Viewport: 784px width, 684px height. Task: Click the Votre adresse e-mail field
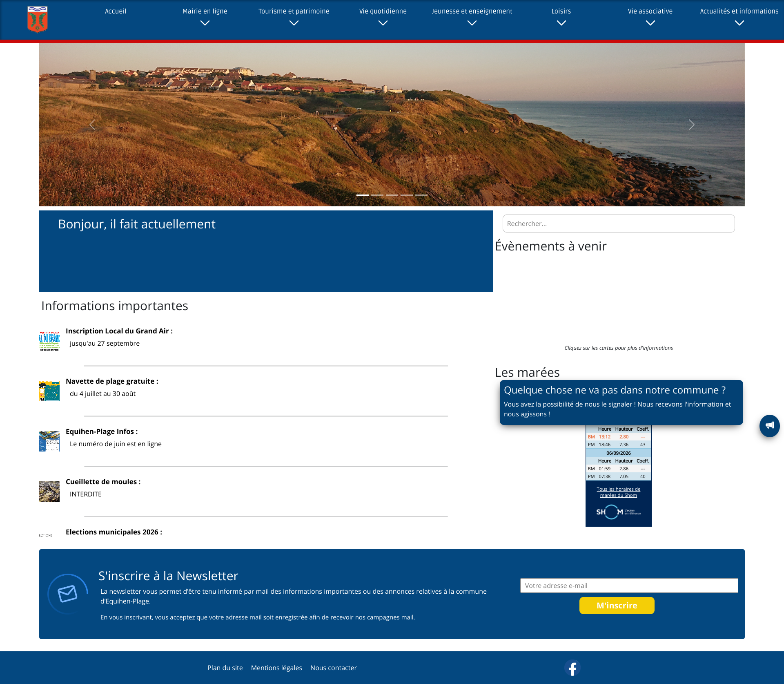point(629,586)
